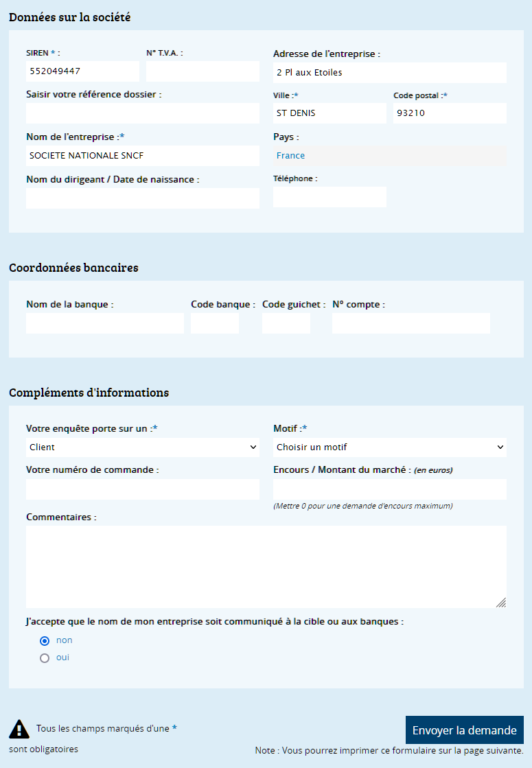532x768 pixels.
Task: Click the Téléphone input field
Action: (329, 197)
